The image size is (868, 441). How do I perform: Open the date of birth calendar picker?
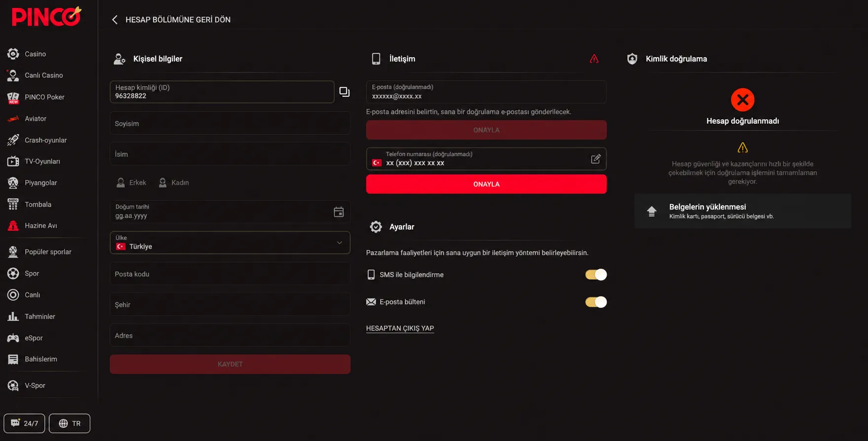tap(339, 212)
